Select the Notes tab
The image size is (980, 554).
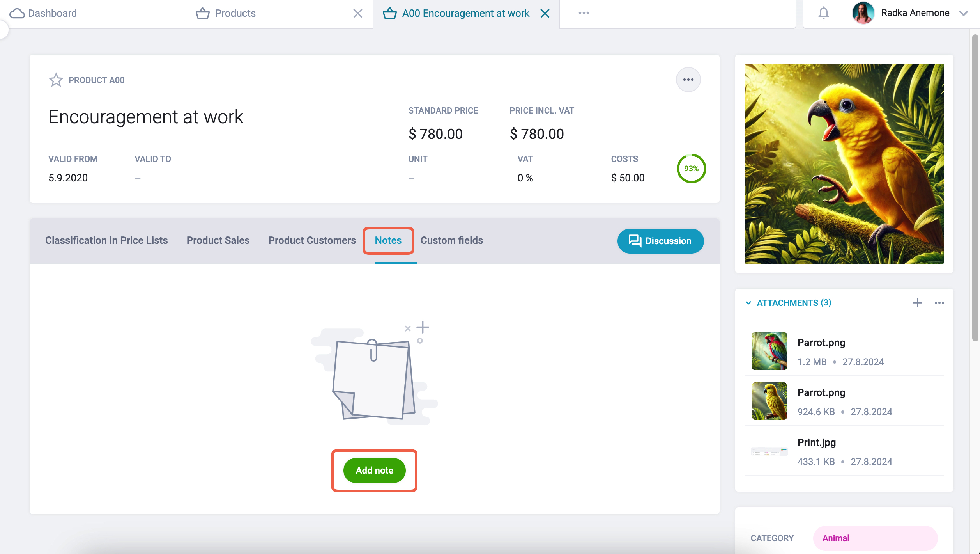tap(388, 240)
